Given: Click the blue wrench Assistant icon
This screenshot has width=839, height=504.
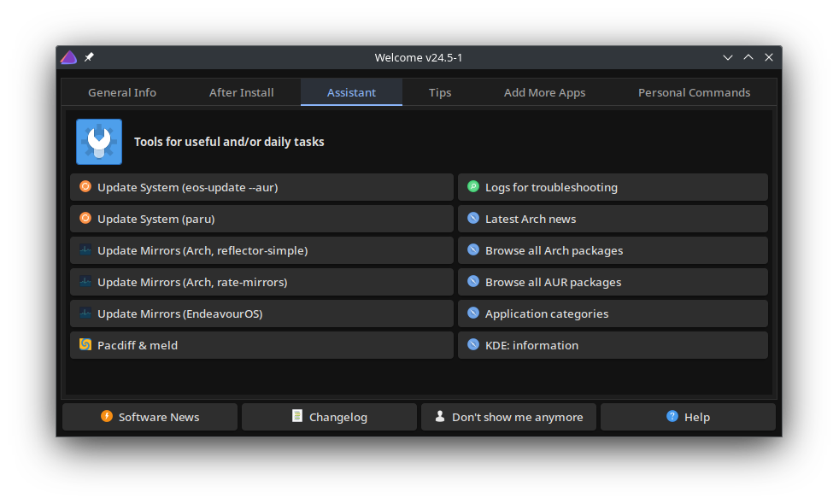Looking at the screenshot, I should 99,142.
